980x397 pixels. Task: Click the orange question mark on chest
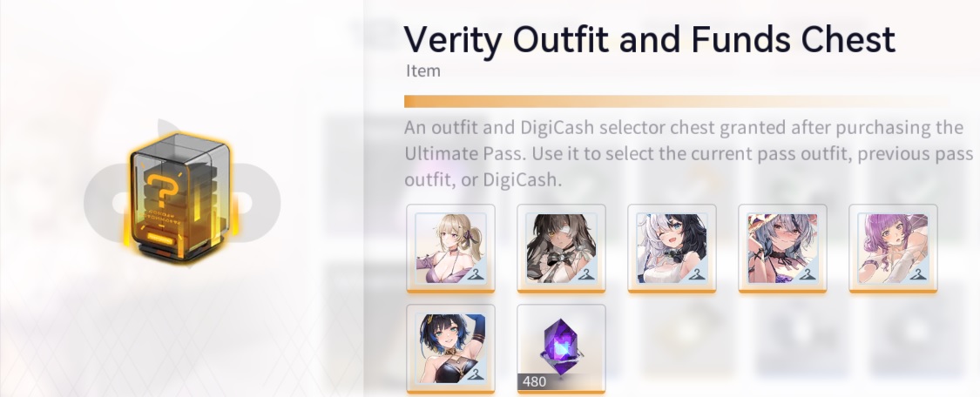point(161,191)
